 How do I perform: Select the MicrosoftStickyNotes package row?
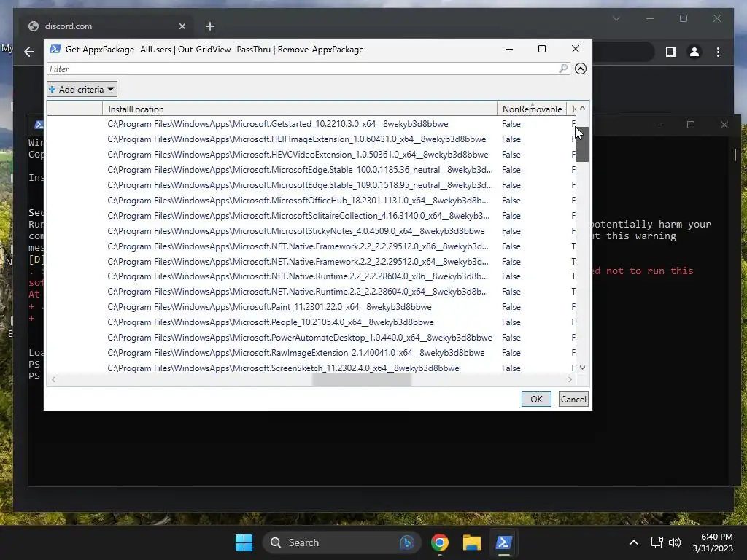pyautogui.click(x=311, y=231)
